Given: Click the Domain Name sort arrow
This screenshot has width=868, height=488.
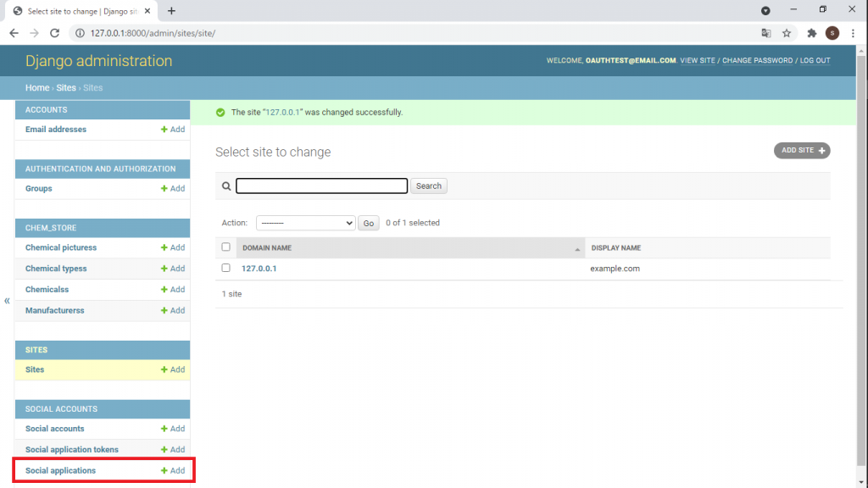Looking at the screenshot, I should click(x=577, y=248).
